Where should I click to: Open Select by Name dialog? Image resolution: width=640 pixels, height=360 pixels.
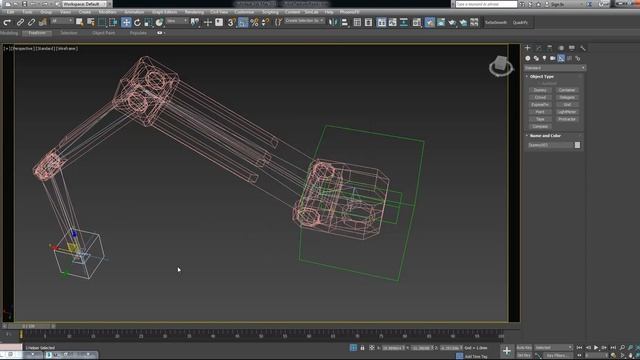(91, 22)
